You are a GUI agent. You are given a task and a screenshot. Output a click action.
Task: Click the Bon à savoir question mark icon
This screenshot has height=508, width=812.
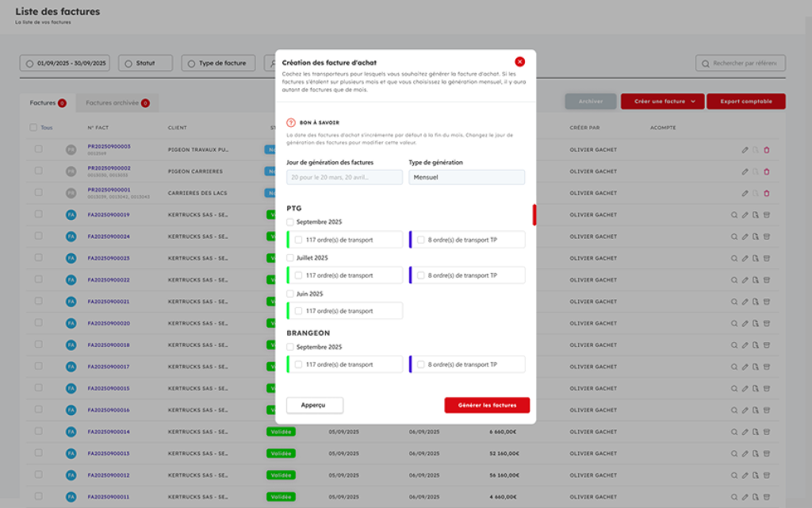tap(291, 123)
